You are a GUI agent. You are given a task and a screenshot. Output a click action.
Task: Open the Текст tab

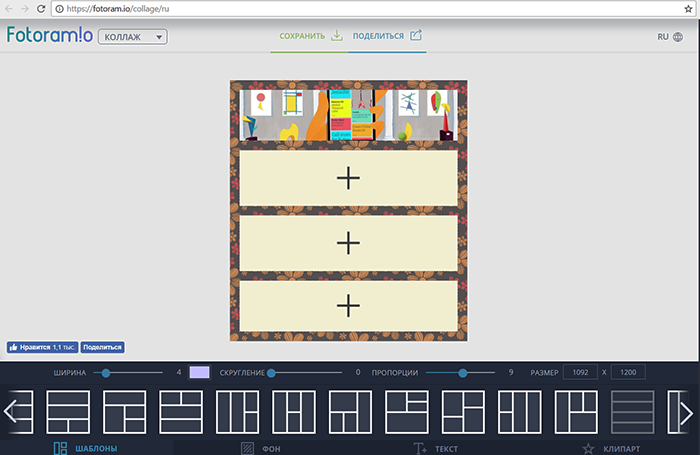(x=436, y=448)
